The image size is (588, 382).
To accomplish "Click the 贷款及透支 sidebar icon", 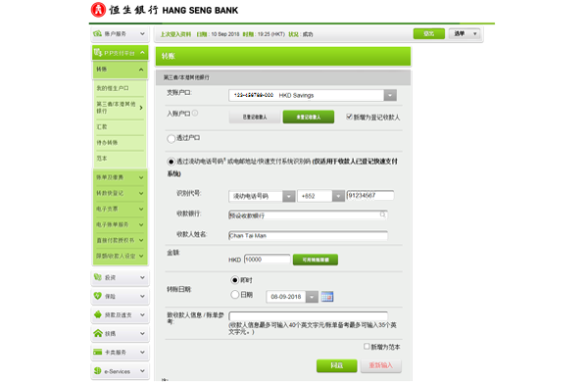I will click(x=97, y=314).
